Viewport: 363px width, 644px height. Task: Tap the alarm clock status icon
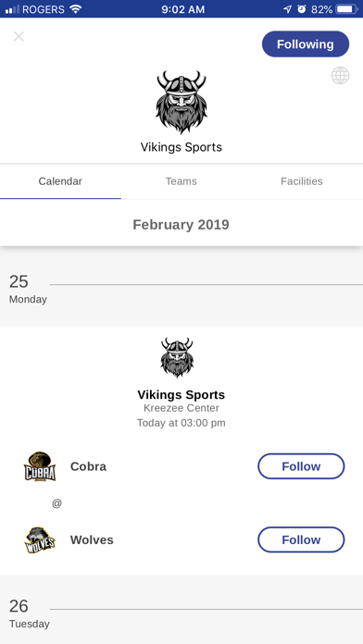tap(302, 9)
